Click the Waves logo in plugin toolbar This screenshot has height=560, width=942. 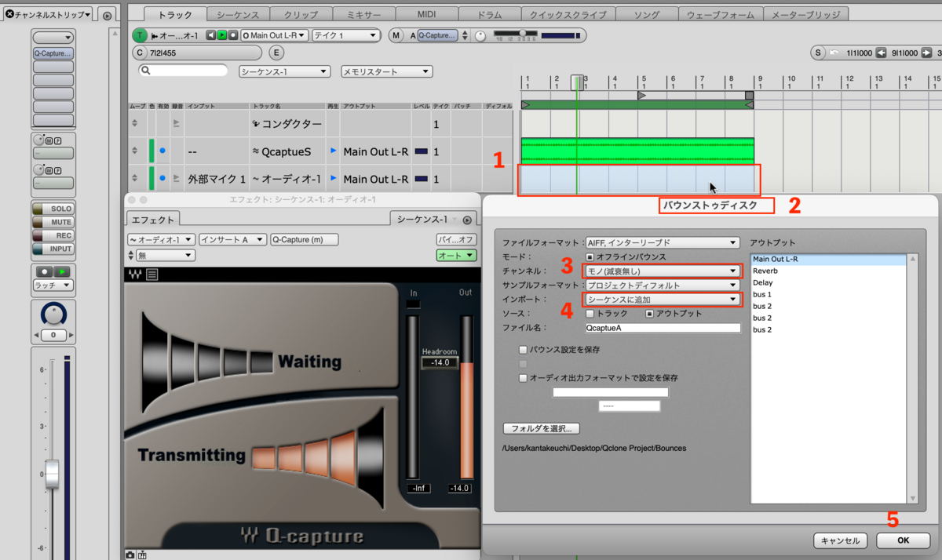tap(133, 275)
